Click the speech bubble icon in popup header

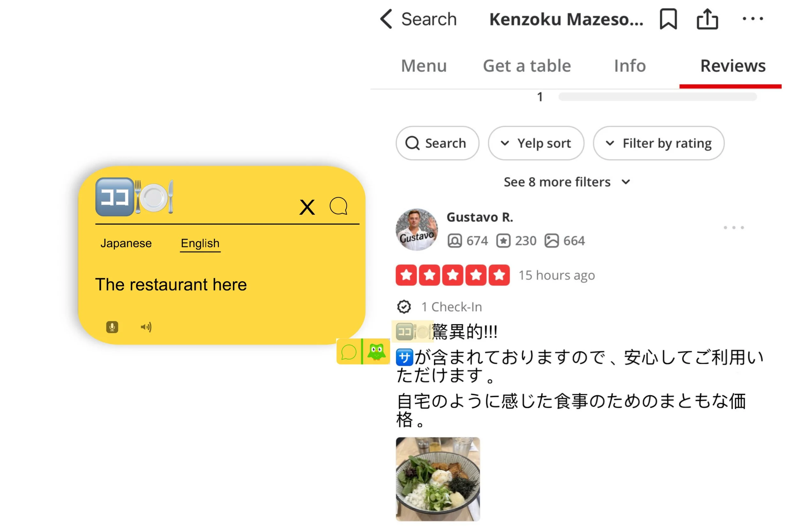338,206
